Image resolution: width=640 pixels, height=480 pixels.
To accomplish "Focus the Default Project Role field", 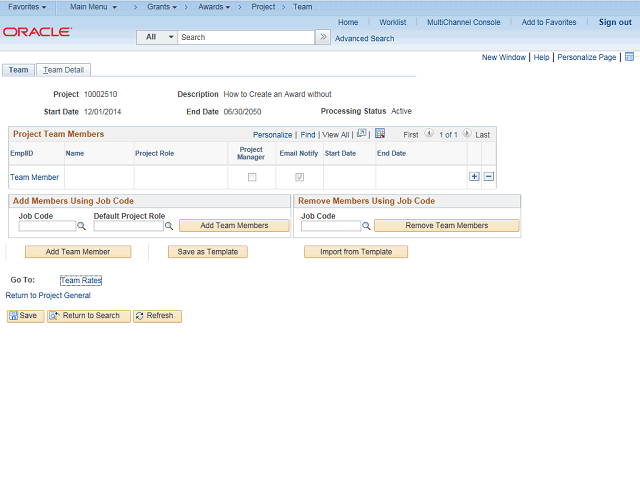I will coord(129,226).
